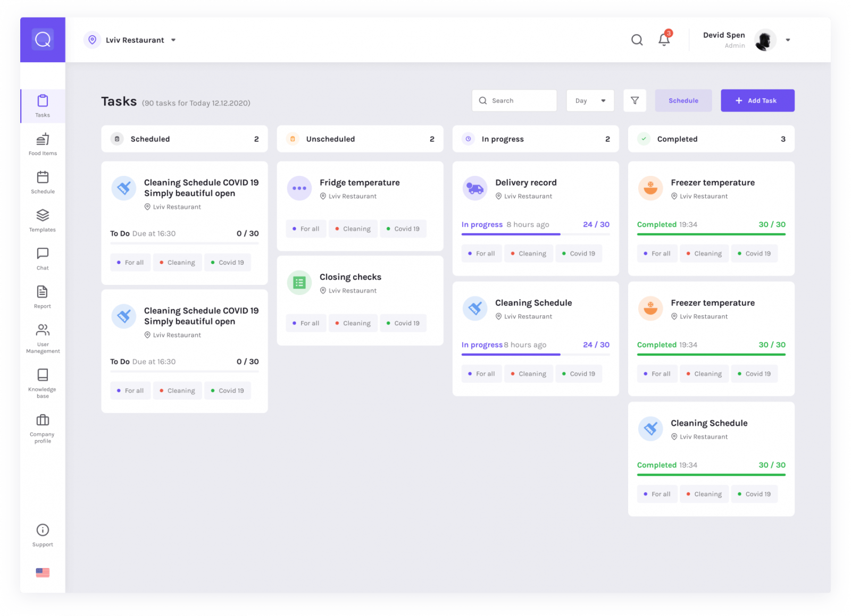
Task: Click the Lviv Restaurant location pin icon in header
Action: (x=92, y=40)
